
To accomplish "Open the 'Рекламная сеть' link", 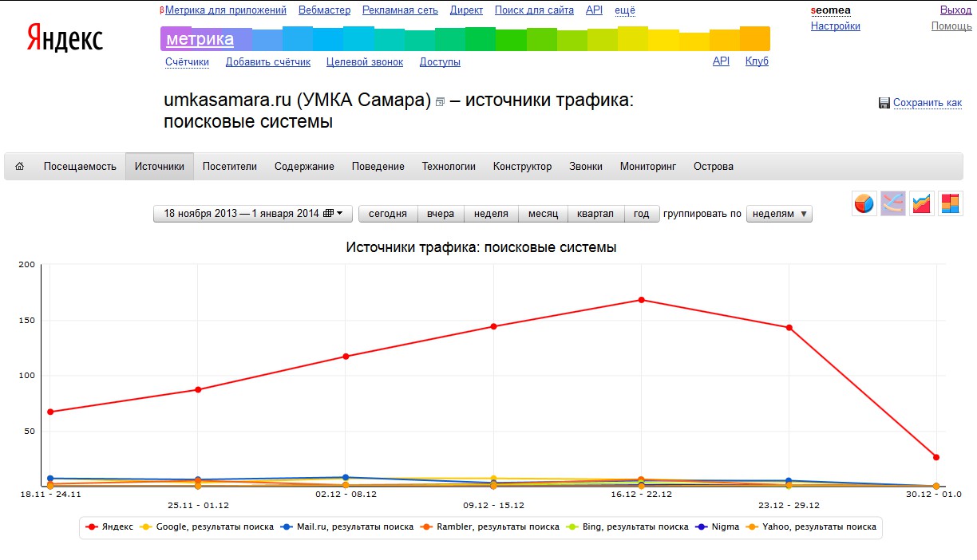I will pyautogui.click(x=400, y=10).
